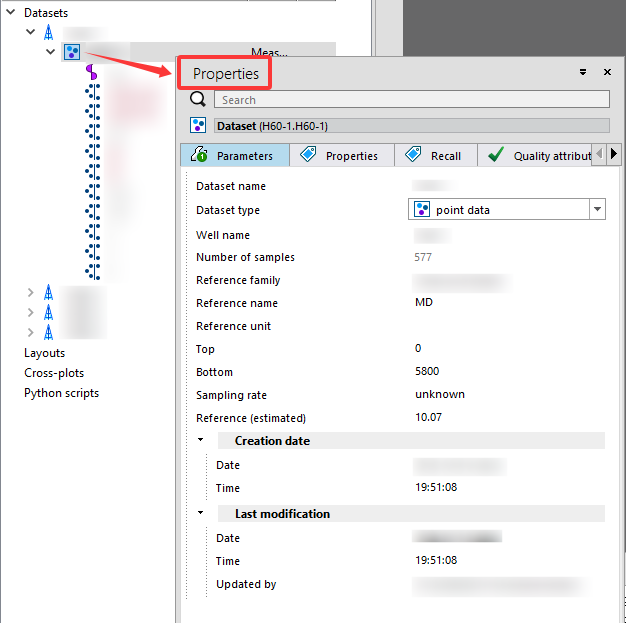Open the Properties panel options menu

583,72
